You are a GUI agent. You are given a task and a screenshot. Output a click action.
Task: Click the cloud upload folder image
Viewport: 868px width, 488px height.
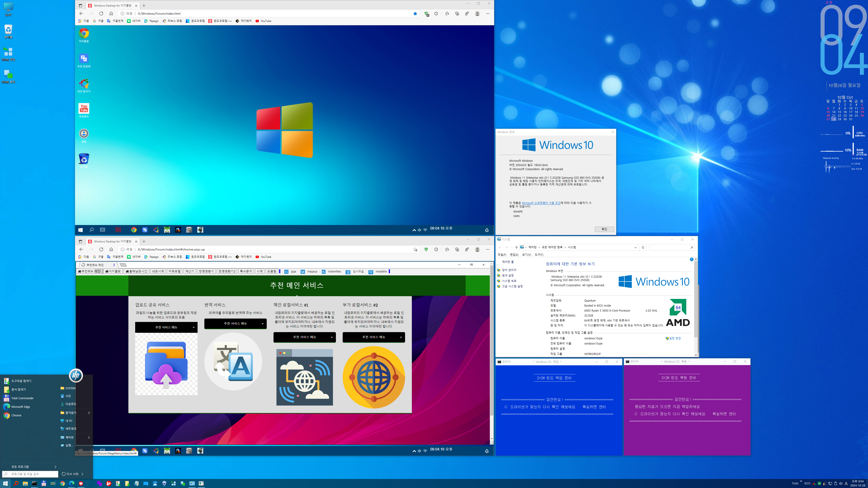(x=166, y=364)
